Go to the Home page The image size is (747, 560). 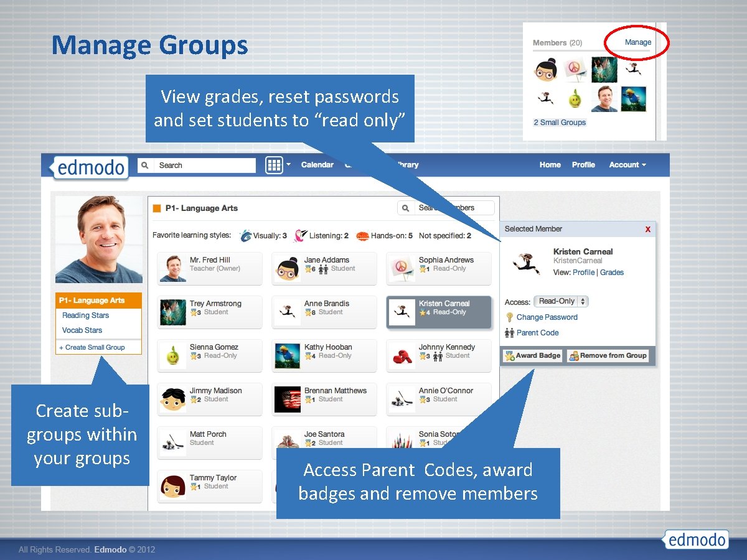(550, 165)
